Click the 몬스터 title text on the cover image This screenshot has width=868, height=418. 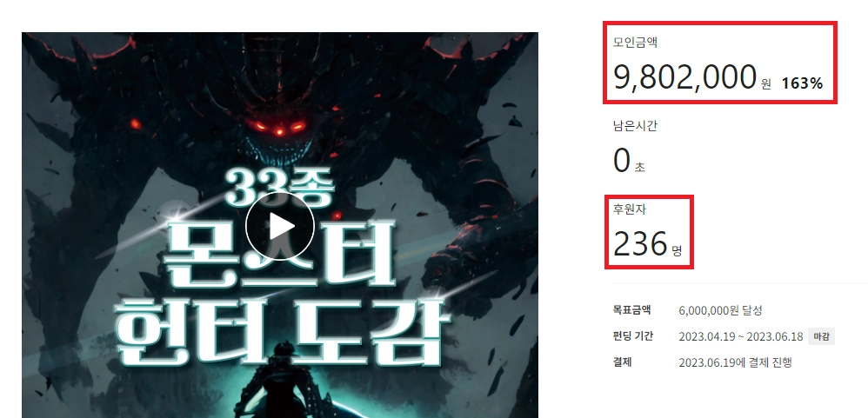coord(281,255)
